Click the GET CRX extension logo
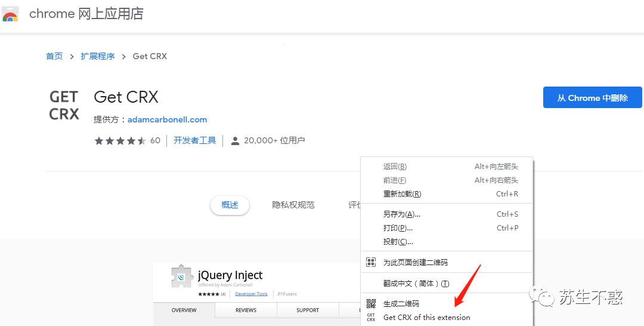644x326 pixels. (64, 105)
